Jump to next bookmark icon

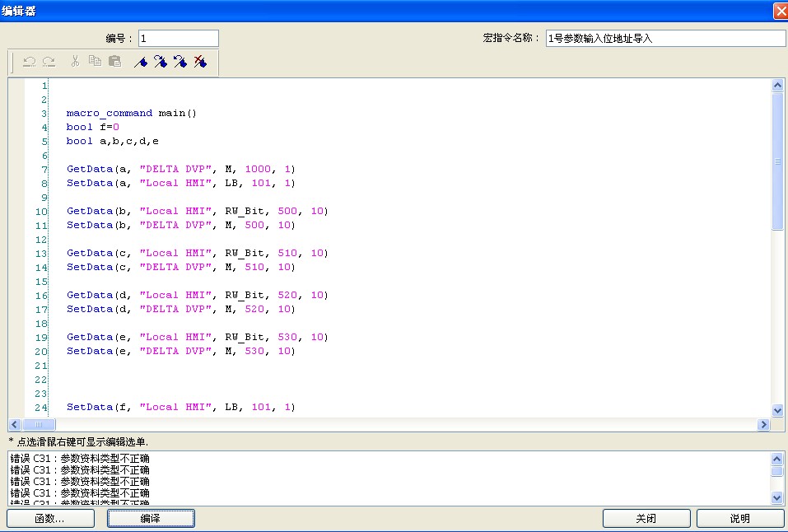pos(161,62)
